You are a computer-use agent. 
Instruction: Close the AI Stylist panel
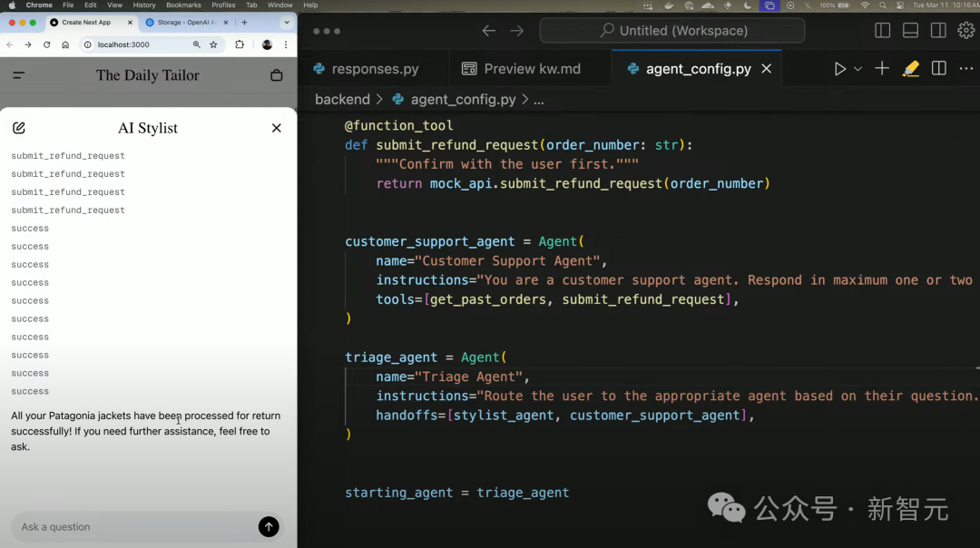276,127
